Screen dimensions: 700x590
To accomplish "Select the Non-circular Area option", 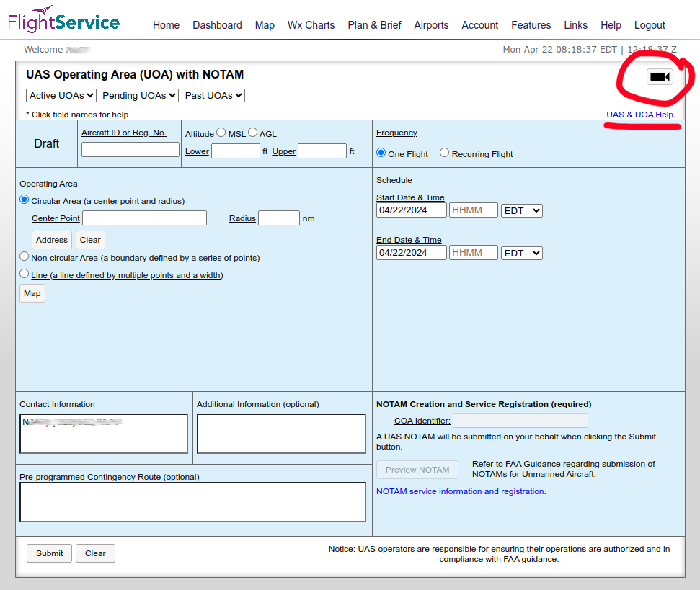I will [24, 256].
